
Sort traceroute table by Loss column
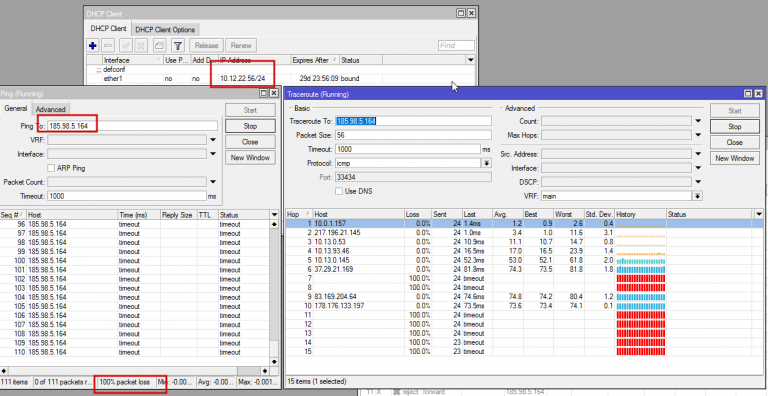pyautogui.click(x=418, y=214)
